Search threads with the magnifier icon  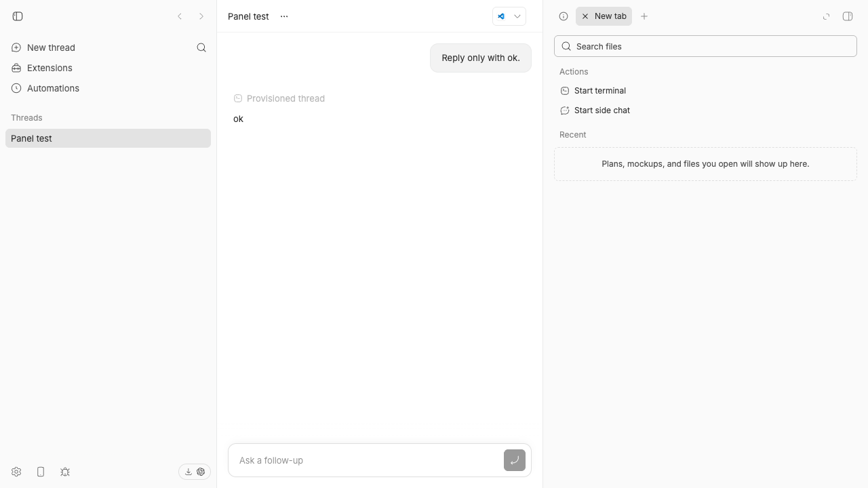pyautogui.click(x=201, y=47)
